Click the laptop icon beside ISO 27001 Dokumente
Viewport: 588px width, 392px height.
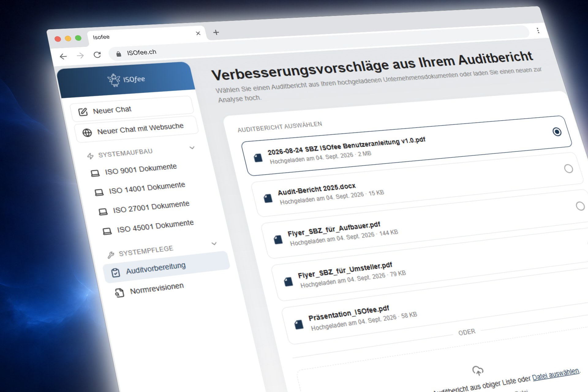[x=103, y=212]
